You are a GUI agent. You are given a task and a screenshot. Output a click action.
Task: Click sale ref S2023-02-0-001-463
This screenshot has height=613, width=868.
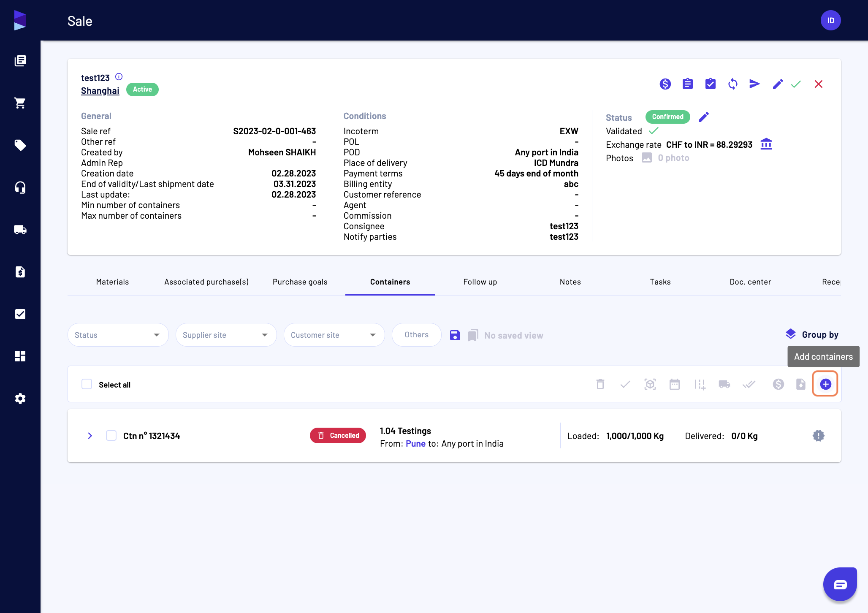(274, 131)
